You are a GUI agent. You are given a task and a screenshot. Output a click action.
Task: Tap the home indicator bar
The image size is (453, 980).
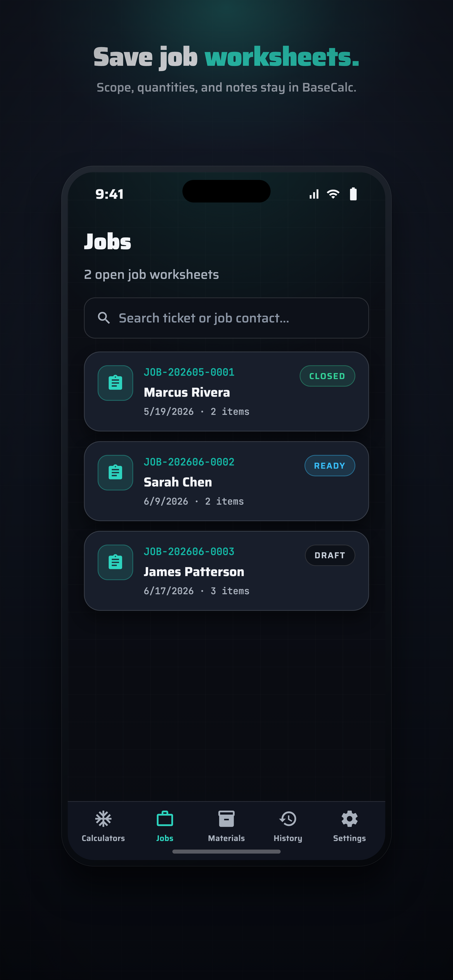(x=226, y=851)
